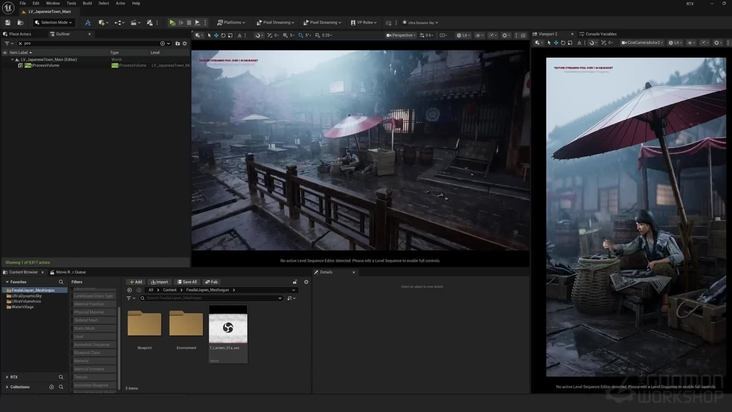Viewport: 732px width, 412px height.
Task: Switch to the Console Variables tab
Action: click(x=598, y=34)
